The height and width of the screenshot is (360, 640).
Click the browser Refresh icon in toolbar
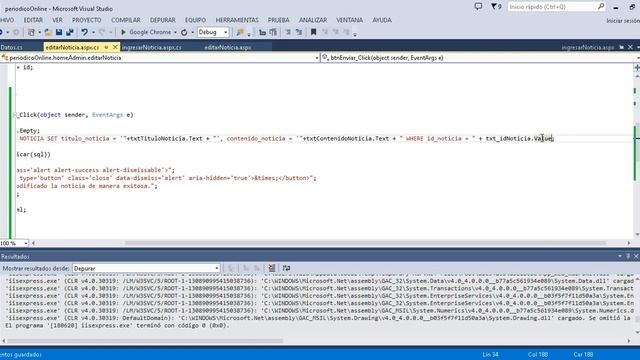point(184,32)
